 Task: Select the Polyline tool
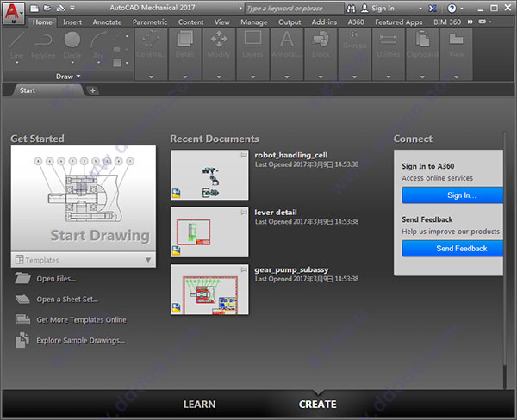point(43,46)
